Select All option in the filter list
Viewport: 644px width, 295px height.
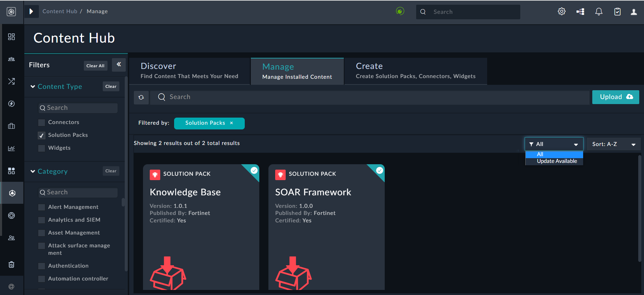[x=554, y=154]
